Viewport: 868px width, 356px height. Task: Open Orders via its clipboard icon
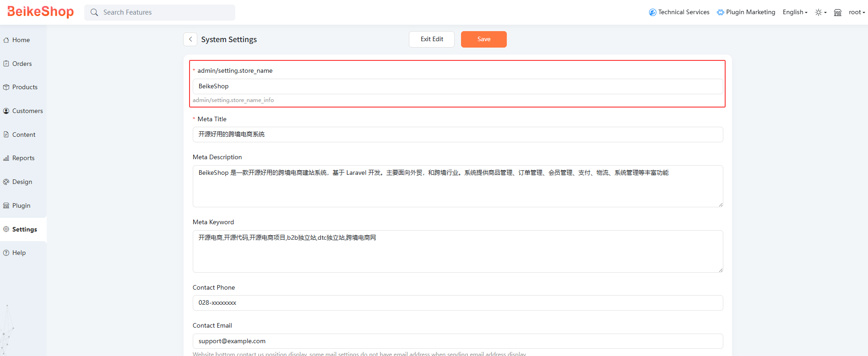(x=6, y=64)
